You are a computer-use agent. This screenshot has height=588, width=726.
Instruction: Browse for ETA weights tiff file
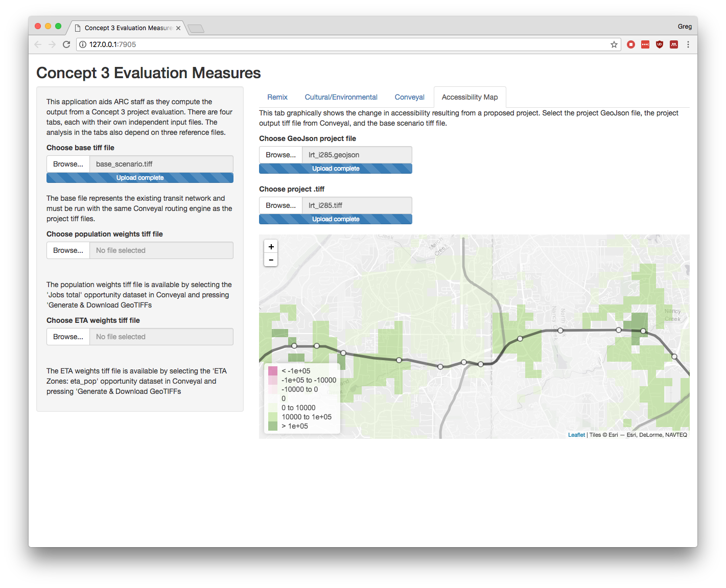pyautogui.click(x=68, y=337)
